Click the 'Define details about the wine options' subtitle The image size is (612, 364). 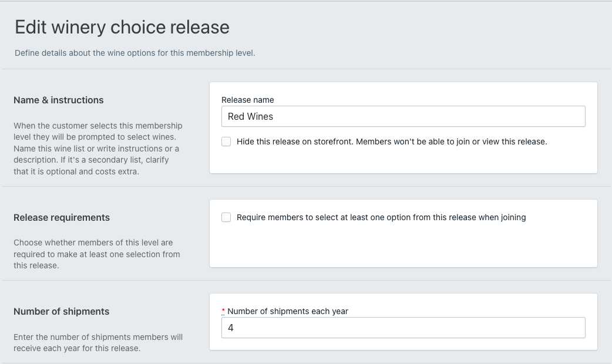click(134, 53)
